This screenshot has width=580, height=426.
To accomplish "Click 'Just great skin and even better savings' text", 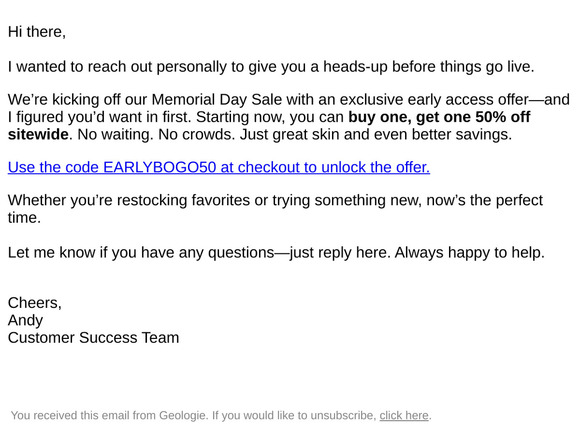I will (x=375, y=134).
